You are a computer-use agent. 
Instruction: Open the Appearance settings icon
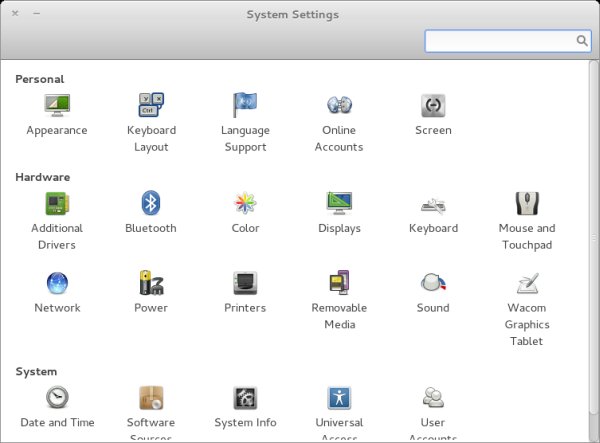(57, 105)
